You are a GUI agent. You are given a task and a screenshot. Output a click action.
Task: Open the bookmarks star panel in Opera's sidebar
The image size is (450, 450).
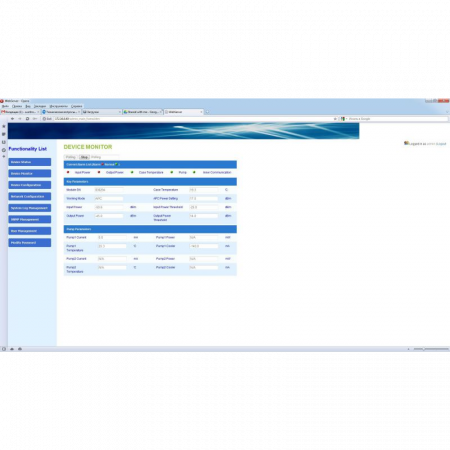[x=4, y=126]
